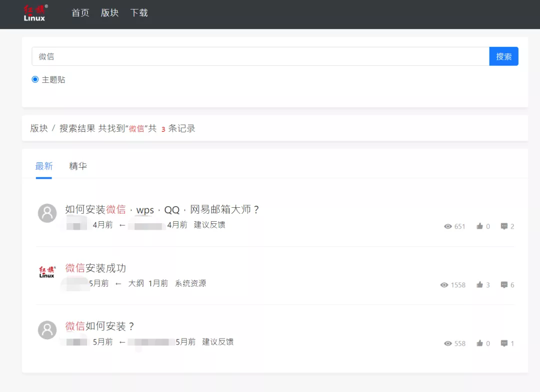Image resolution: width=540 pixels, height=392 pixels.
Task: Click the avatar beside 微信如何安装? post
Action: pyautogui.click(x=47, y=330)
